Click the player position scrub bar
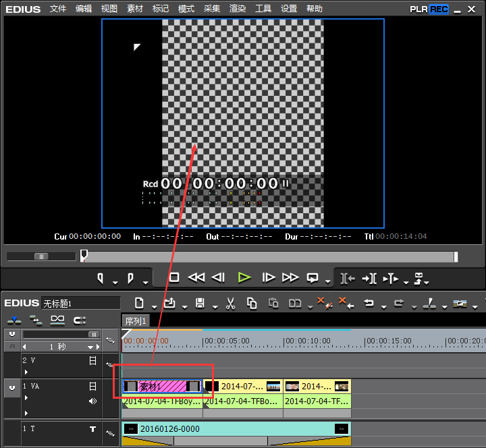 pyautogui.click(x=270, y=256)
